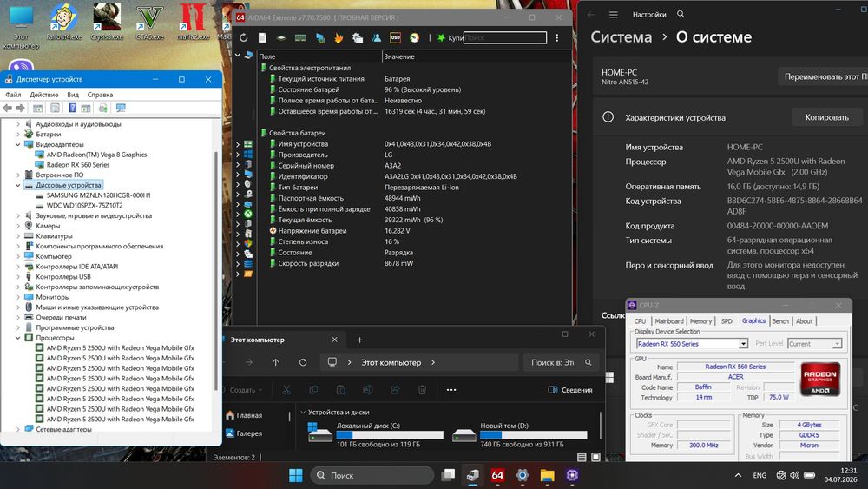Click Device Manager monitor toolbar icon
Image resolution: width=868 pixels, height=489 pixels.
pyautogui.click(x=121, y=108)
